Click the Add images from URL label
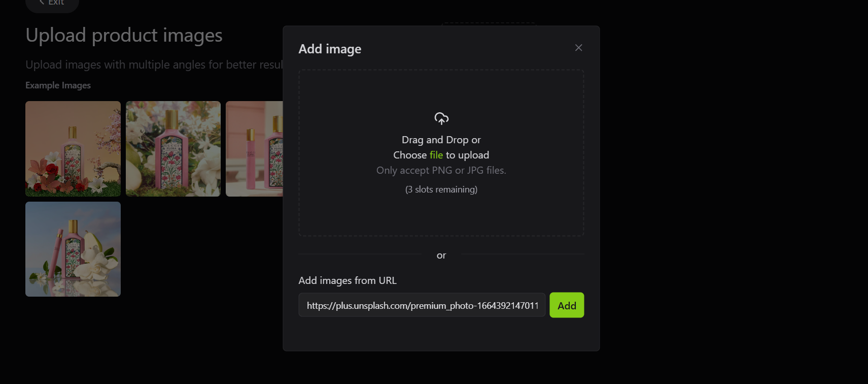 (348, 280)
